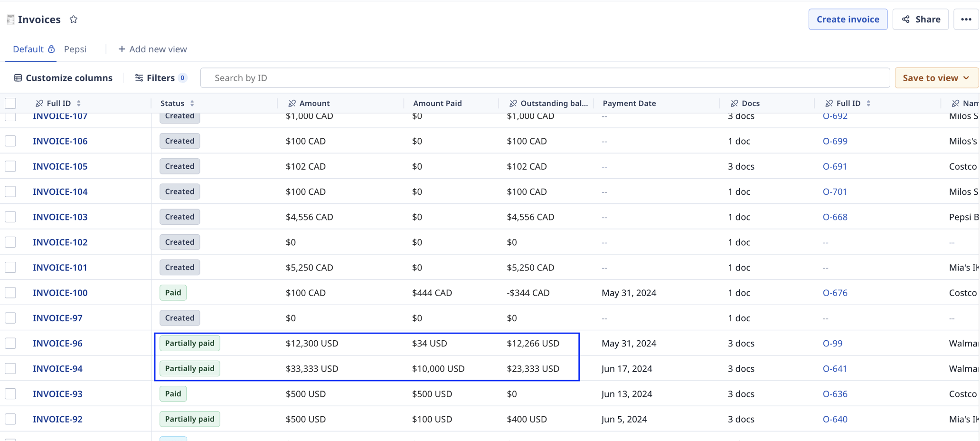The height and width of the screenshot is (441, 980).
Task: Open order O-636 link
Action: click(x=835, y=393)
